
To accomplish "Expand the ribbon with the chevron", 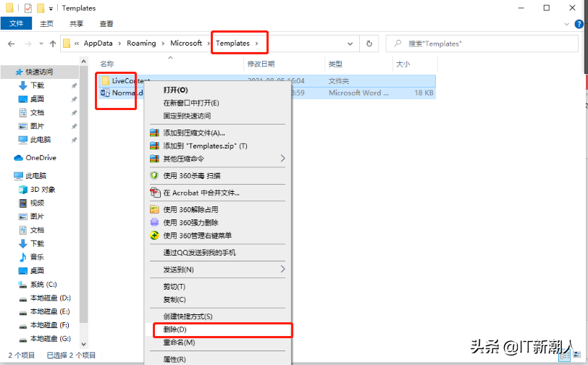I will pyautogui.click(x=566, y=24).
